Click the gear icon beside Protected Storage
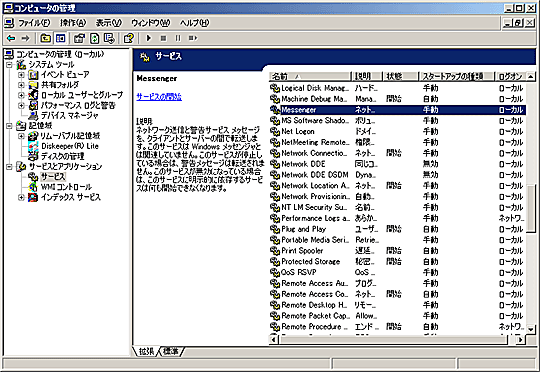540x372 pixels. pyautogui.click(x=275, y=262)
